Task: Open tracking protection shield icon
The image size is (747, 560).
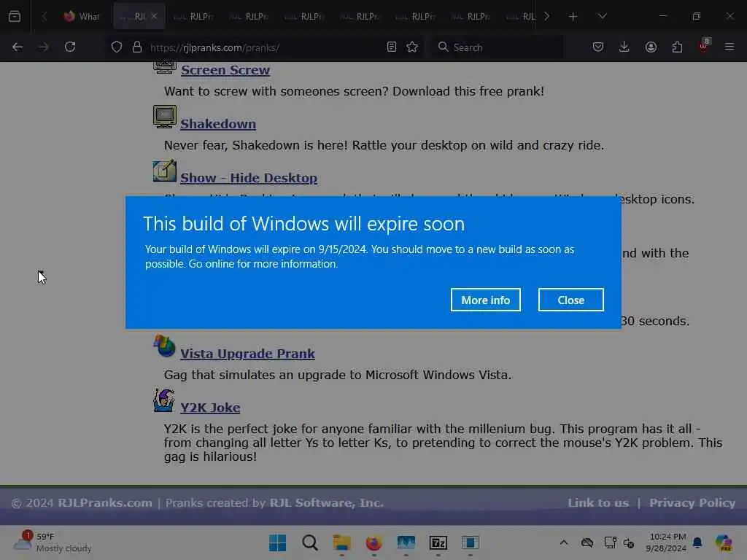Action: pyautogui.click(x=117, y=47)
